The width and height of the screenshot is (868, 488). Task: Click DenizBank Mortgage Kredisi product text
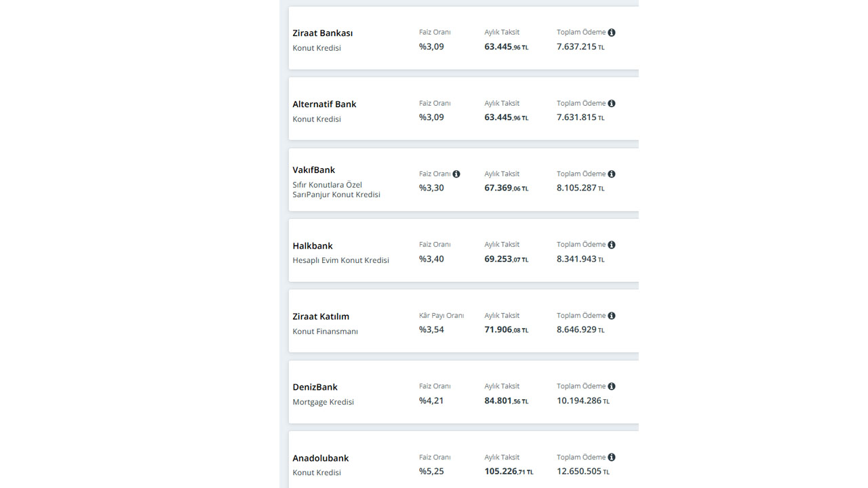pyautogui.click(x=323, y=402)
